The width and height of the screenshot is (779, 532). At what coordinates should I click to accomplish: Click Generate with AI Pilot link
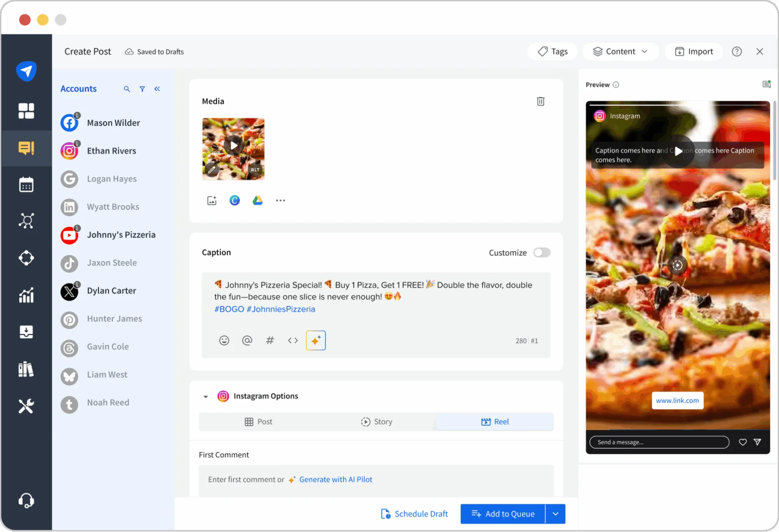[335, 479]
